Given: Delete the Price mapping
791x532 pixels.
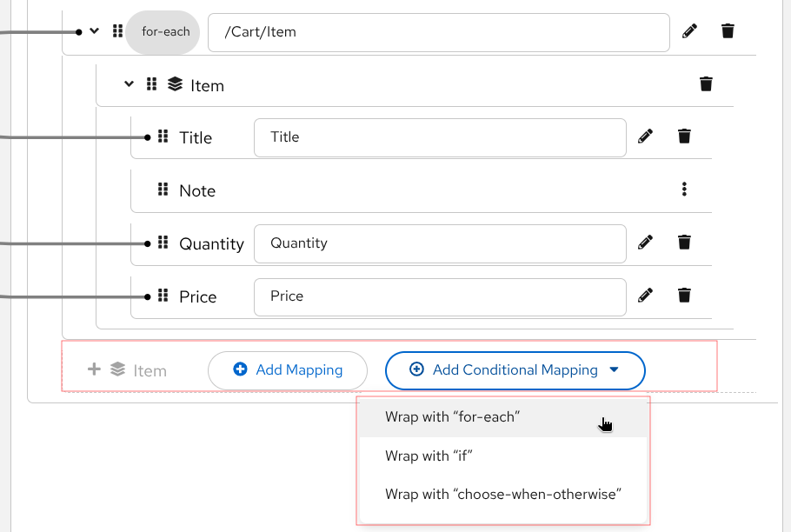Looking at the screenshot, I should 684,296.
